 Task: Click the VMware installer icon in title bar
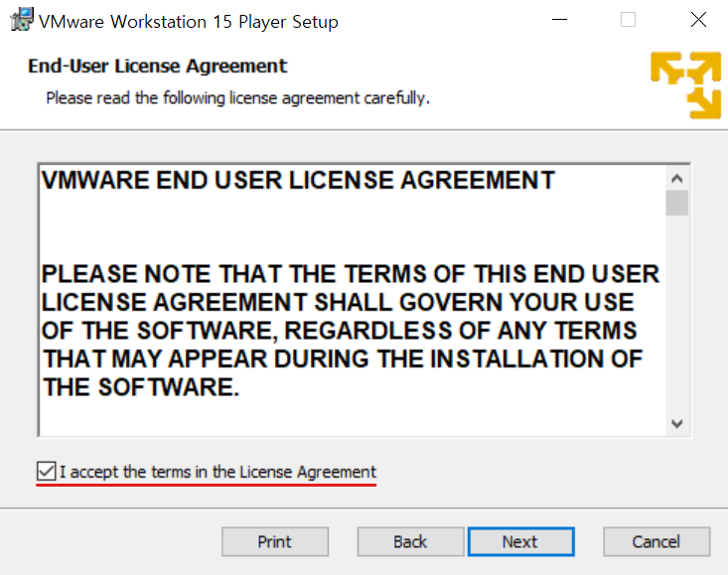(x=22, y=20)
